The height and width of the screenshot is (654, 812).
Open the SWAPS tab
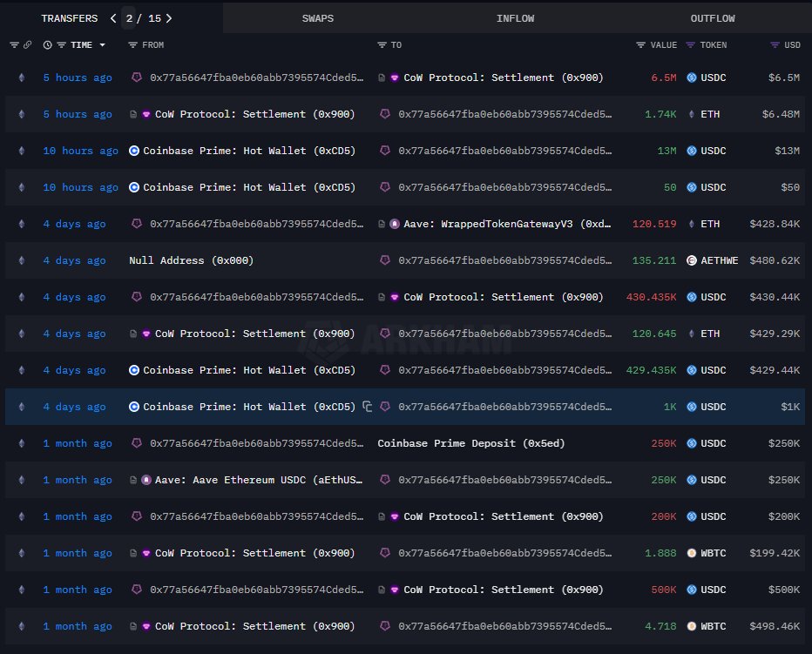(317, 18)
